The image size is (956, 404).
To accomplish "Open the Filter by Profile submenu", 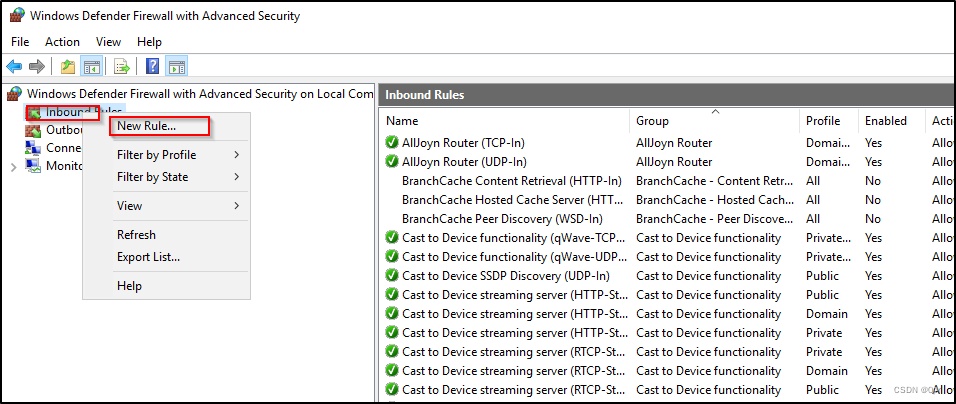I will (166, 155).
